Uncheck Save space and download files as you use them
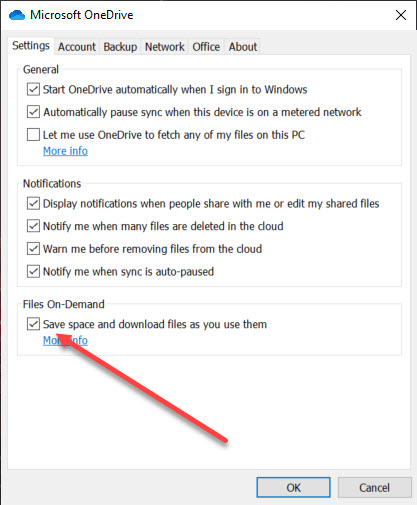Screen dimensions: 417x505 click(x=33, y=324)
